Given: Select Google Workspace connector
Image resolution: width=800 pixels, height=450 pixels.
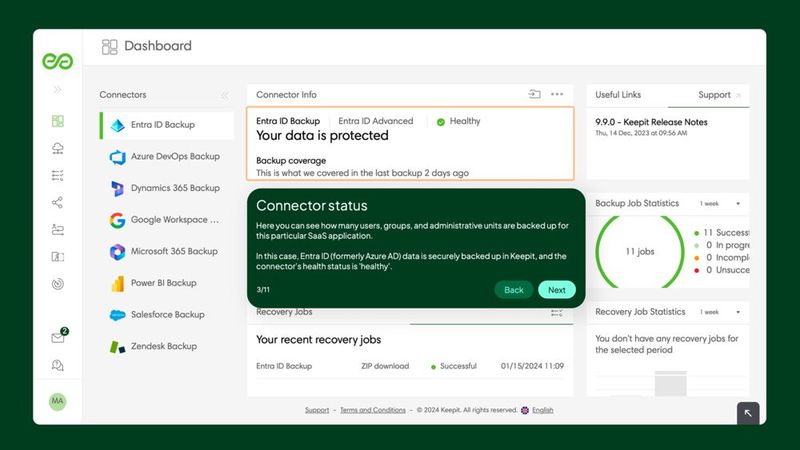Looking at the screenshot, I should click(x=167, y=220).
